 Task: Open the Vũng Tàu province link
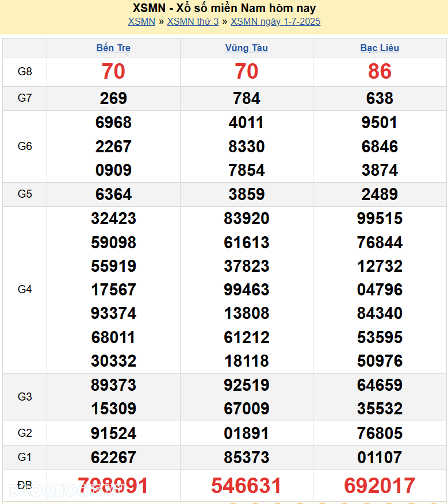(247, 48)
